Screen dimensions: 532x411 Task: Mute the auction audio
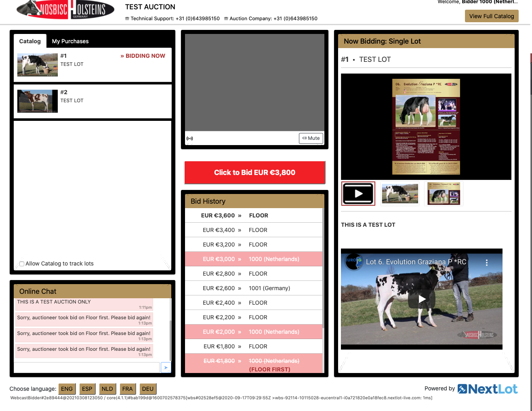[x=311, y=138]
